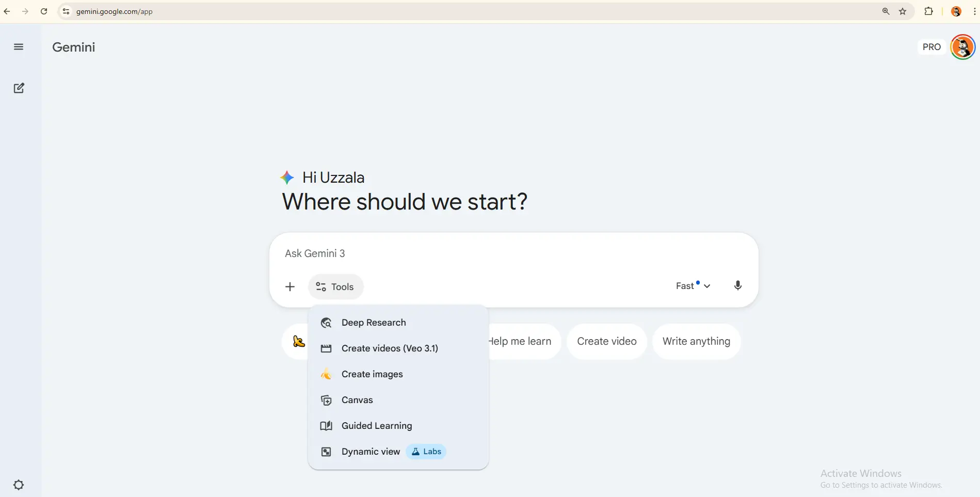Pick Canvas in the Tools menu

pos(357,400)
